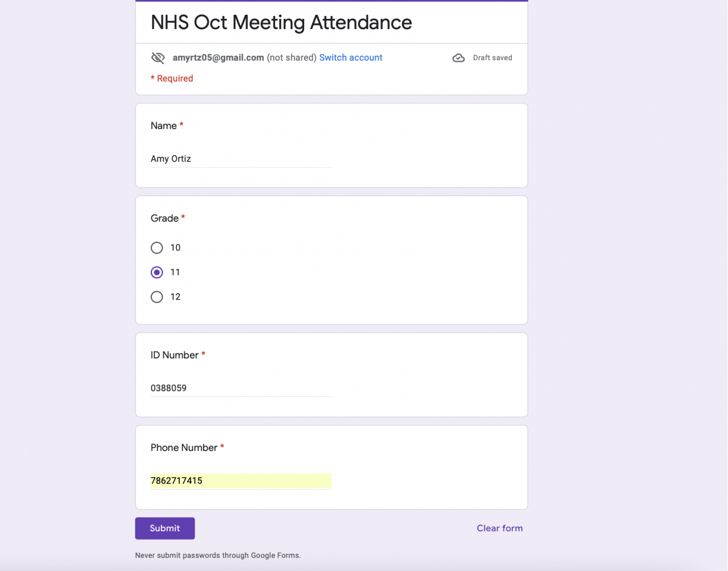728x571 pixels.
Task: Click the highlighted Phone Number input
Action: 241,481
